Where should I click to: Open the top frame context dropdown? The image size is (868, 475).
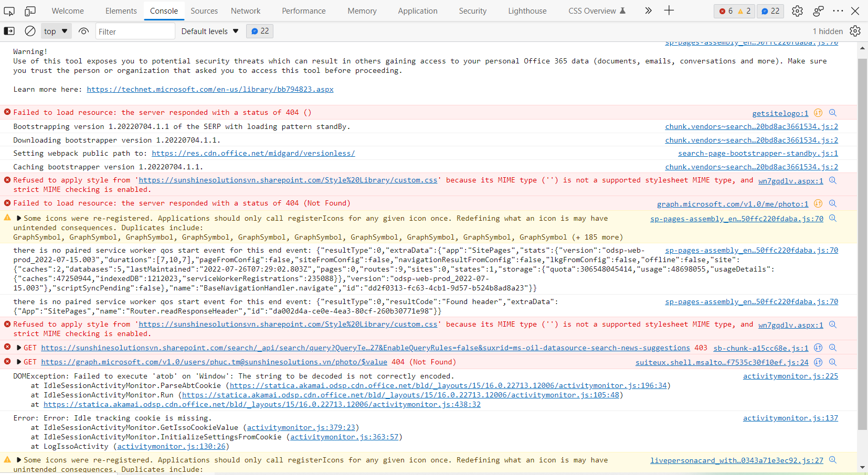56,31
